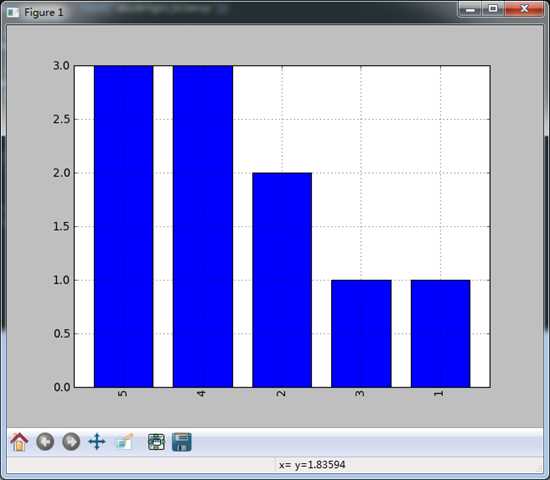Go back to previous view arrow
Image resolution: width=550 pixels, height=480 pixels.
point(45,442)
